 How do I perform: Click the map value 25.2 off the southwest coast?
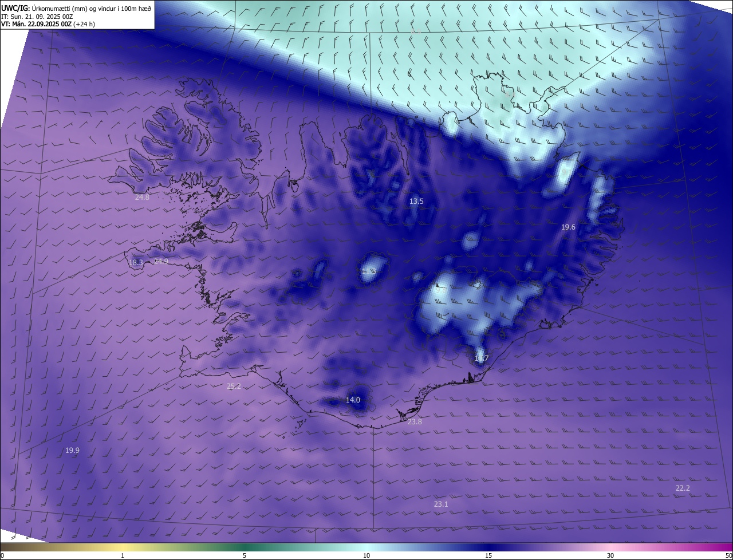point(234,387)
